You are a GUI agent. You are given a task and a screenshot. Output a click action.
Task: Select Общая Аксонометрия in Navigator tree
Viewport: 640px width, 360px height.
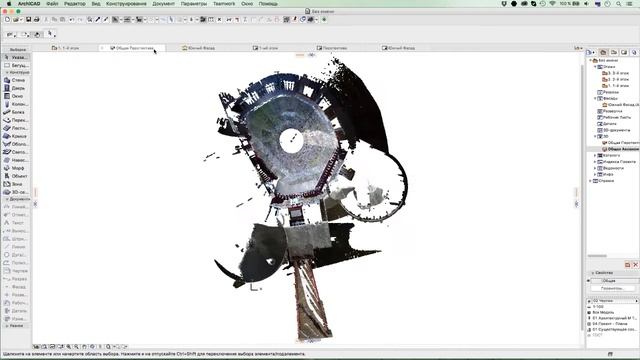(620, 149)
